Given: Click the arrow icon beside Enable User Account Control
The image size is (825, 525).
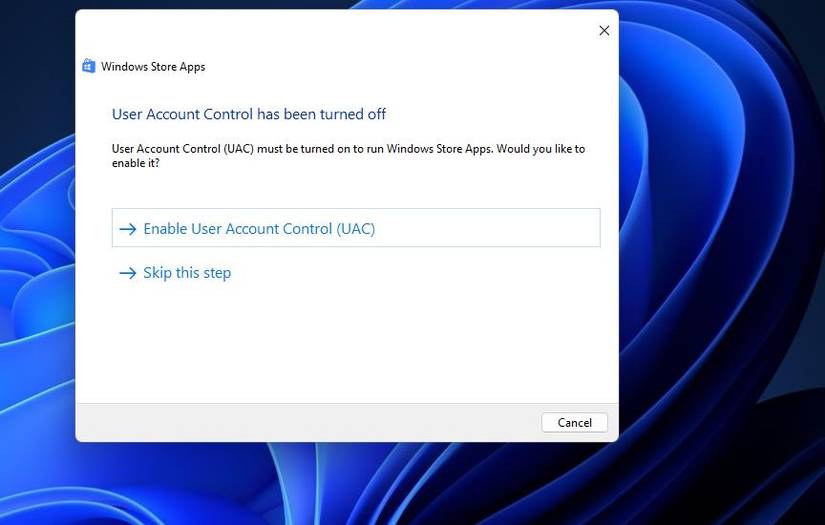Looking at the screenshot, I should [128, 229].
